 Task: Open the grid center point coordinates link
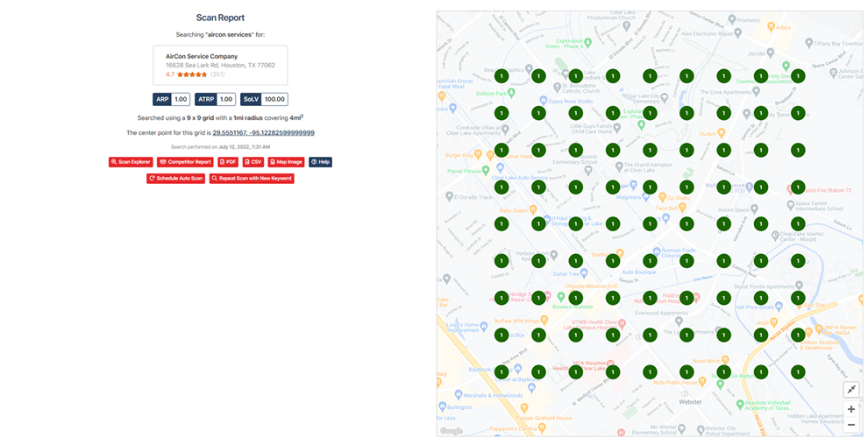(263, 132)
